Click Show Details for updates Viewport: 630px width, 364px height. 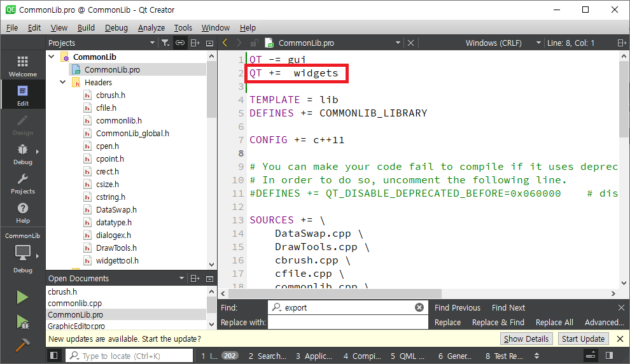tap(526, 339)
